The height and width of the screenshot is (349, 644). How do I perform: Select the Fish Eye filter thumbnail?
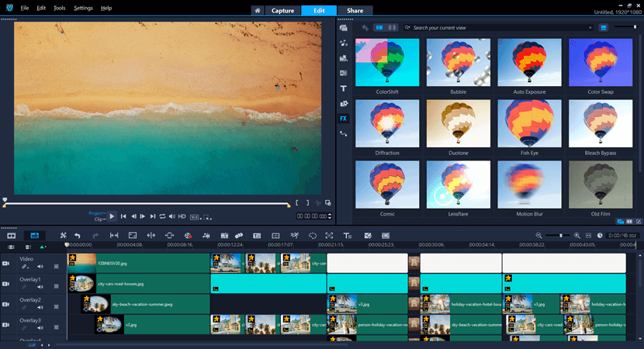(528, 124)
